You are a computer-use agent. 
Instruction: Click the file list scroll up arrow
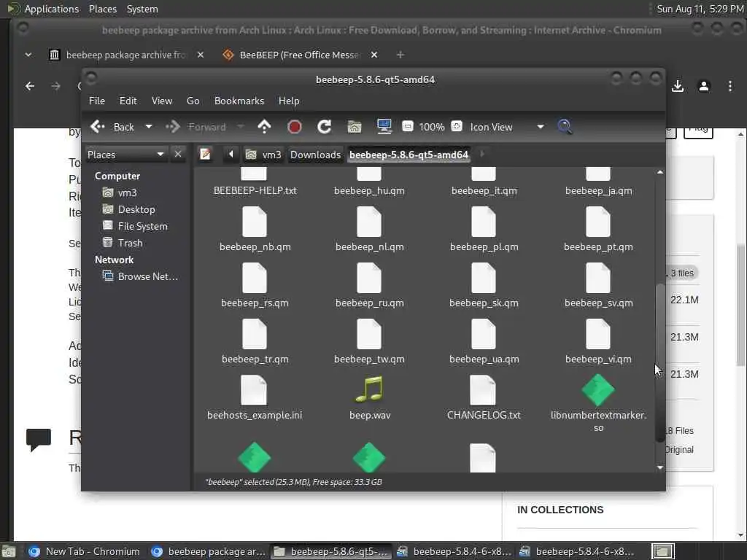click(x=659, y=172)
